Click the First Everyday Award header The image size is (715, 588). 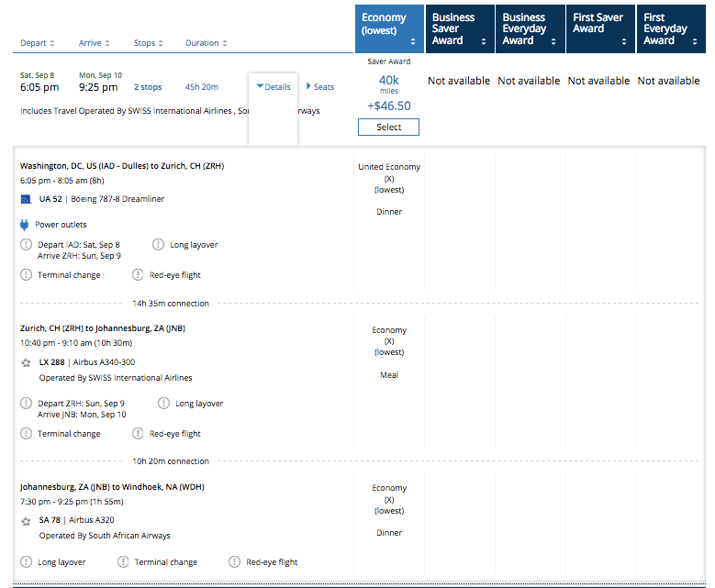pyautogui.click(x=670, y=28)
